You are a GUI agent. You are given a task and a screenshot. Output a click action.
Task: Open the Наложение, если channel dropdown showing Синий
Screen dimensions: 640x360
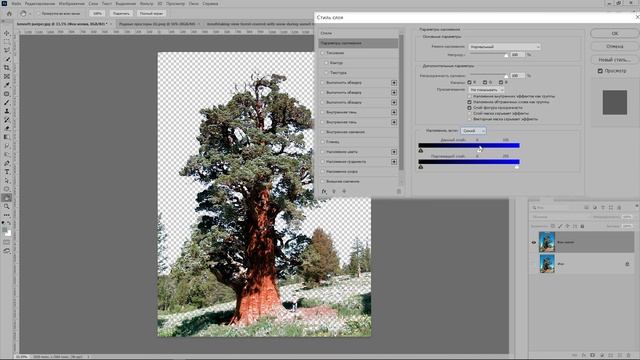(x=473, y=131)
